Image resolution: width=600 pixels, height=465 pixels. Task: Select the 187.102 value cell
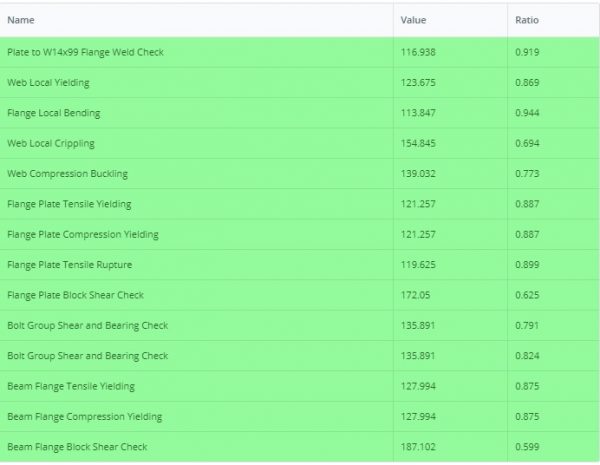point(418,447)
